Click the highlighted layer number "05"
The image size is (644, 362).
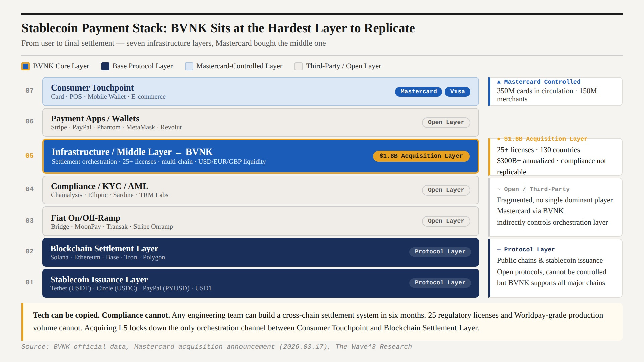(30, 156)
